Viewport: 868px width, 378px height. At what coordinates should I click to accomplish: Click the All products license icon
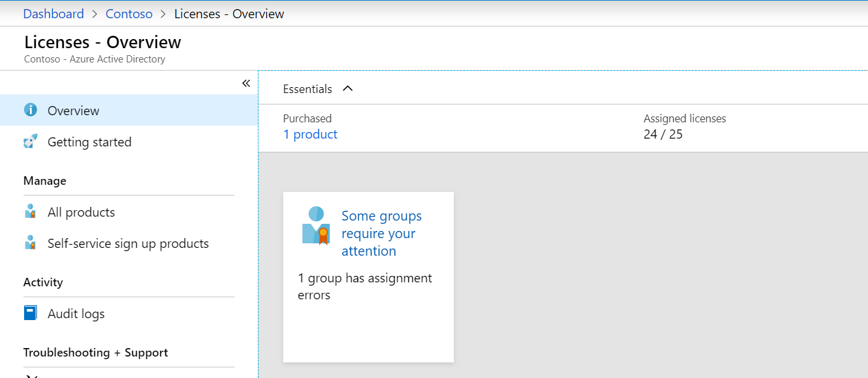30,211
